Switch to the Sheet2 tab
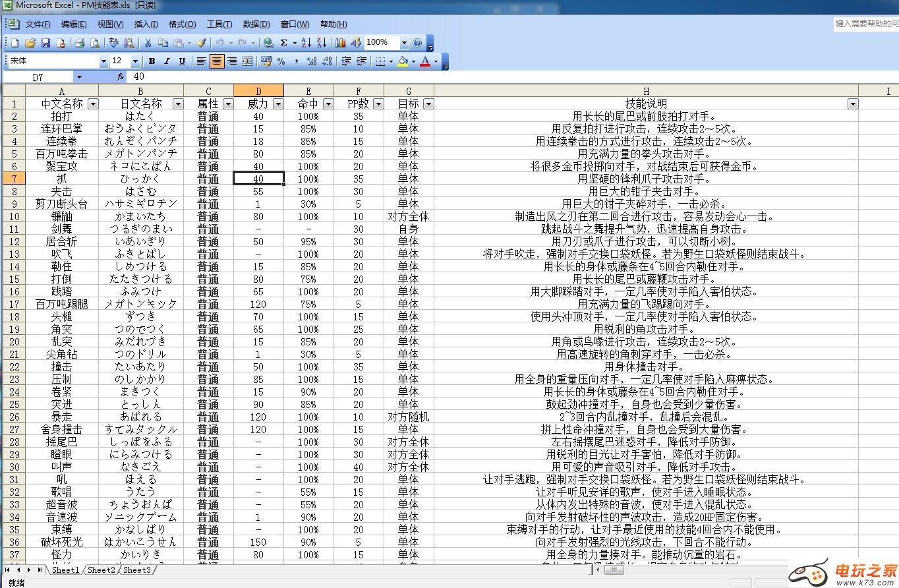Viewport: 899px width, 588px height. (x=101, y=570)
